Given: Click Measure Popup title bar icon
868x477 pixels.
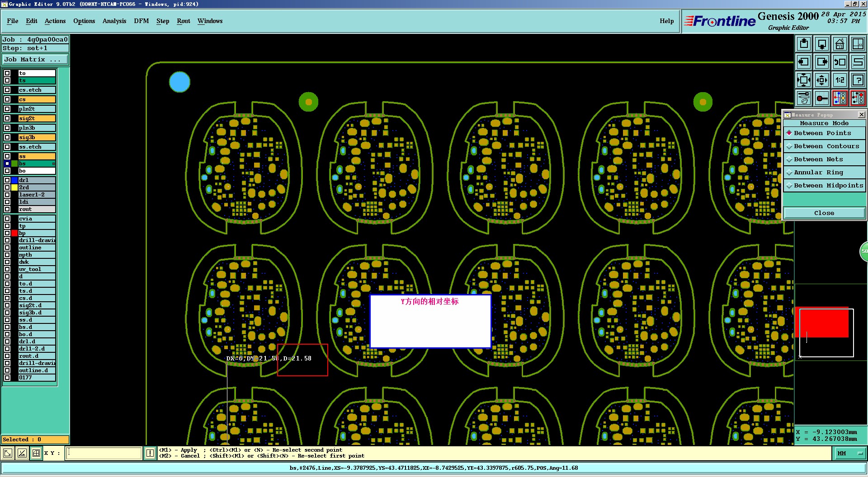Looking at the screenshot, I should (x=788, y=115).
